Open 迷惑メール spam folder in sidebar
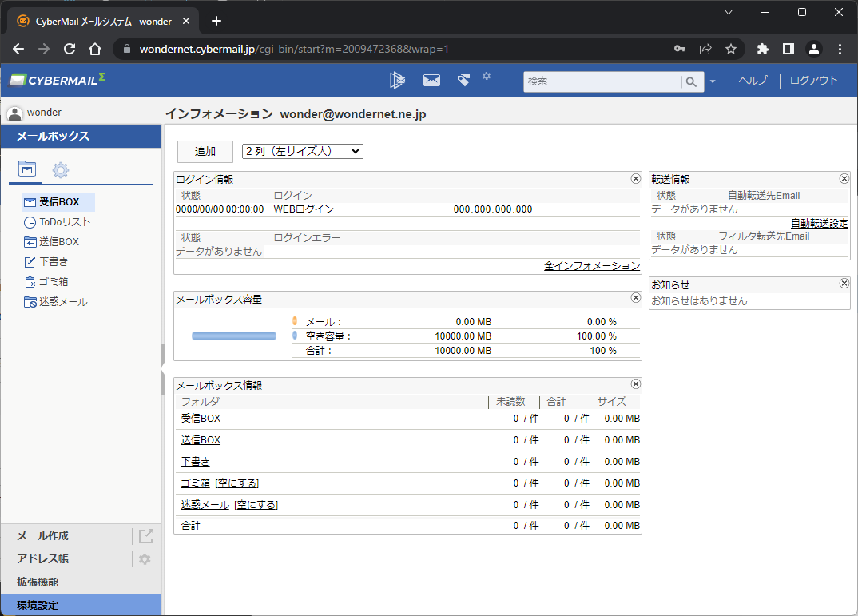The image size is (858, 616). pos(63,302)
